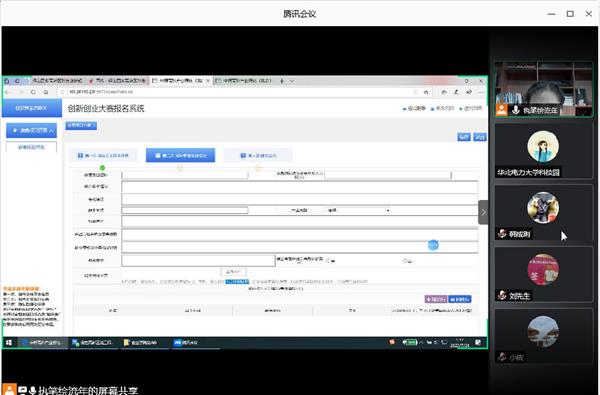
Task: Click the browser back arrow
Action: (8, 92)
